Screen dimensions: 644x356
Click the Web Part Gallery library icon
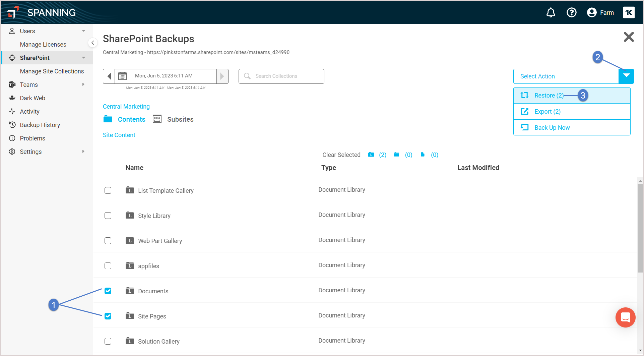tap(130, 240)
